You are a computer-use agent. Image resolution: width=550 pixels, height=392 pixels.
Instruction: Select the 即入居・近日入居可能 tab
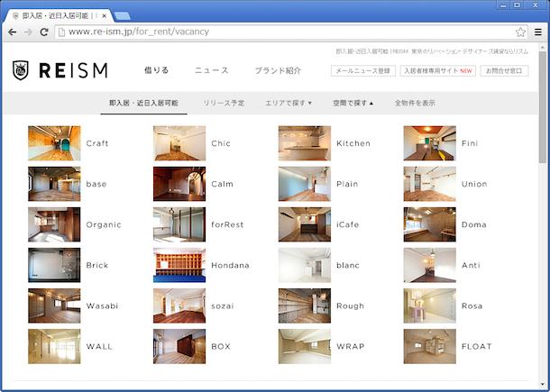click(x=144, y=103)
